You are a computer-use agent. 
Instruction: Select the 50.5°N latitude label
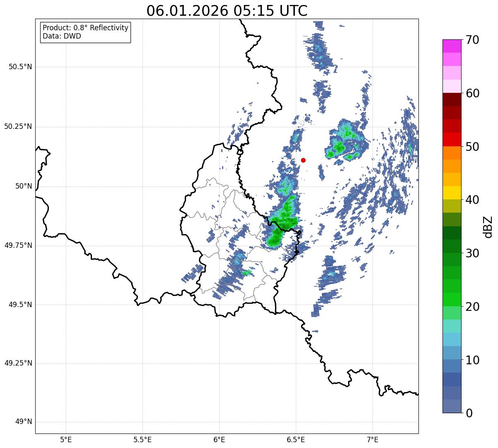20,67
